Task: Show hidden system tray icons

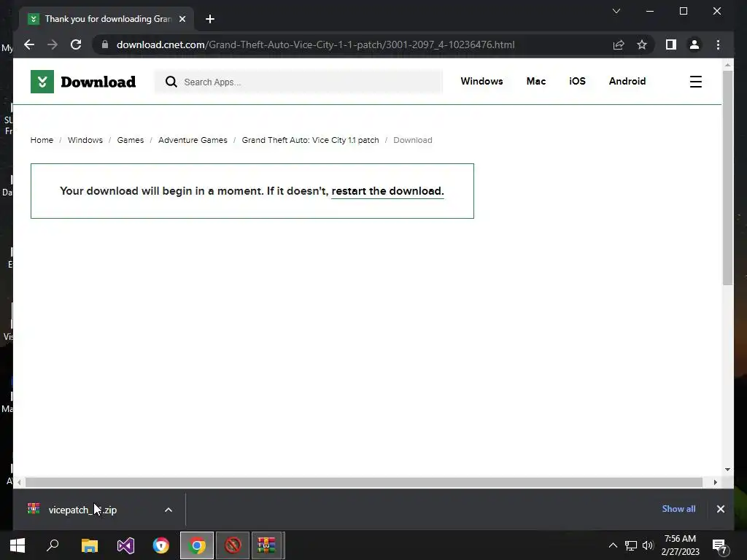Action: (613, 545)
